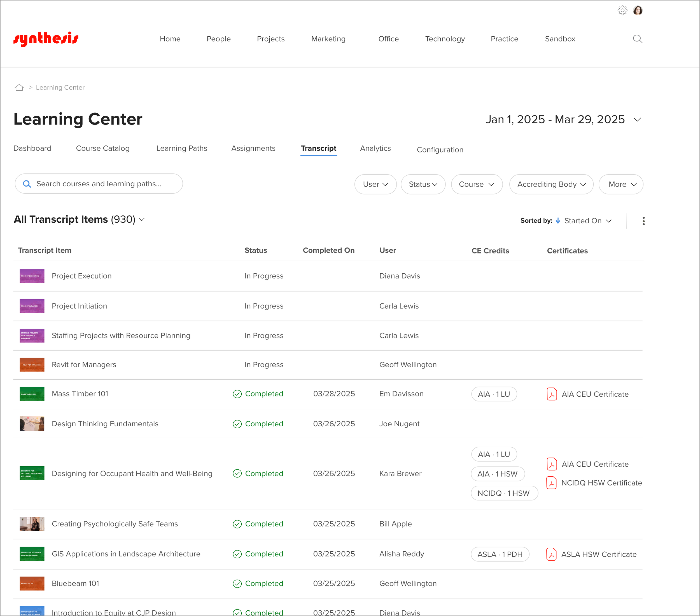This screenshot has height=616, width=700.
Task: Click the NCIDQ HSW Certificate PDF icon
Action: 551,483
